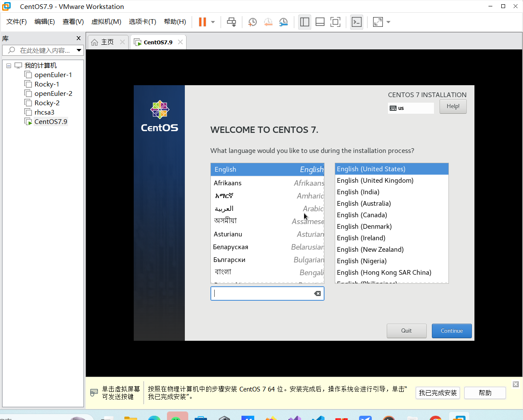Open the power options dropdown beside pause

tap(213, 22)
